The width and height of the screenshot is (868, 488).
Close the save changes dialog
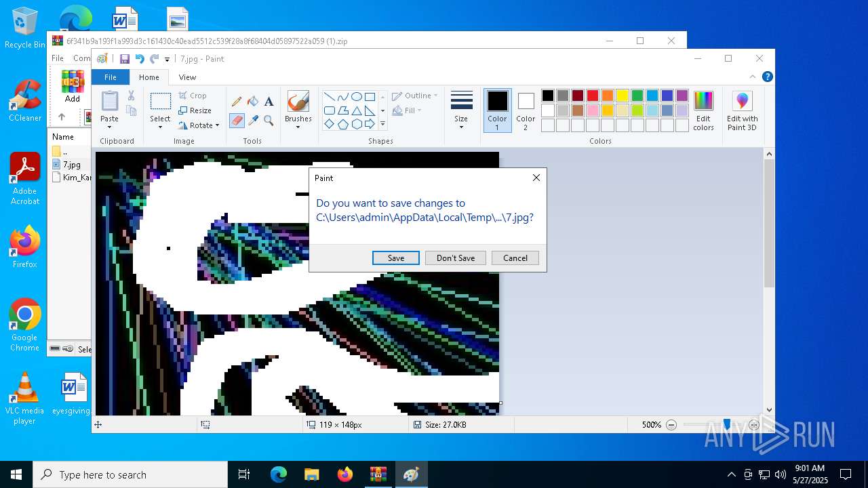536,178
